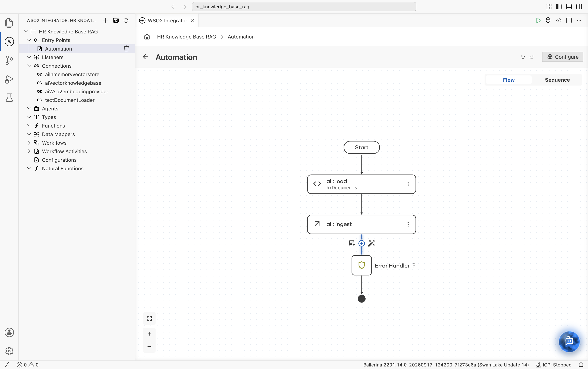Delete the Automation entry point

point(126,49)
